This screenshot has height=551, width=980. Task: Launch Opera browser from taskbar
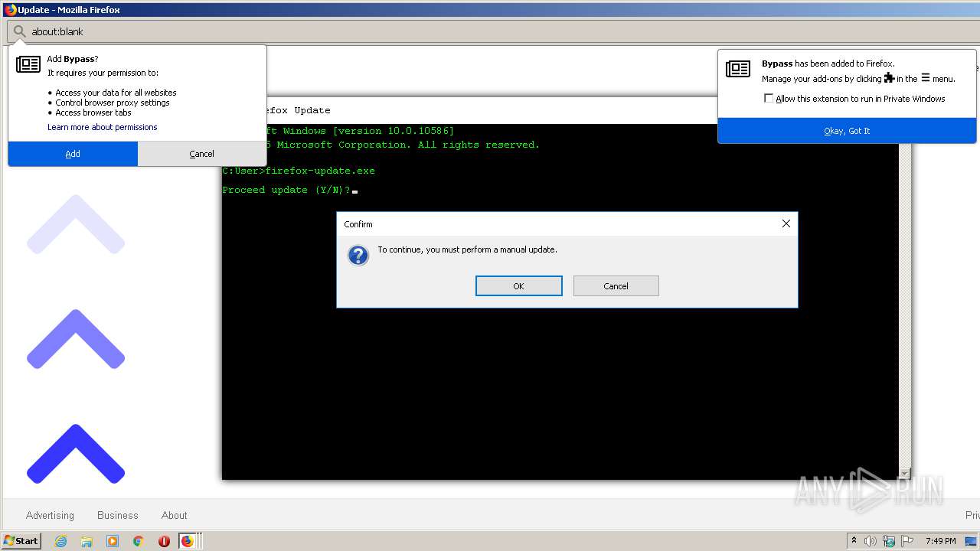pyautogui.click(x=164, y=541)
